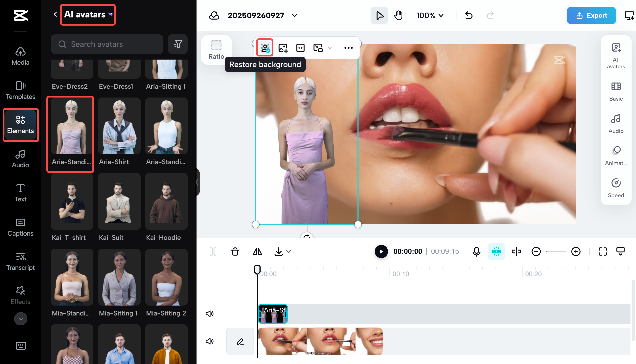
Task: Open Audio settings in right panel
Action: click(616, 124)
